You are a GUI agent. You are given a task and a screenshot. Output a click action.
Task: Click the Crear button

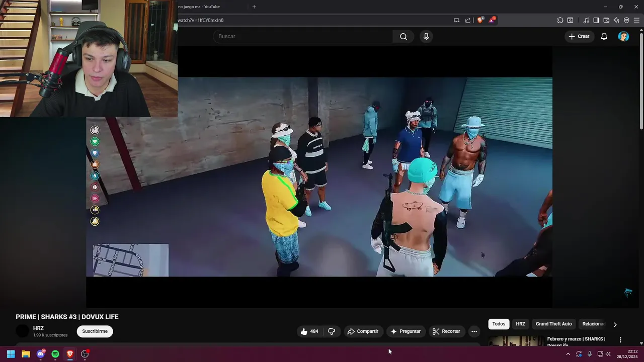tap(579, 36)
